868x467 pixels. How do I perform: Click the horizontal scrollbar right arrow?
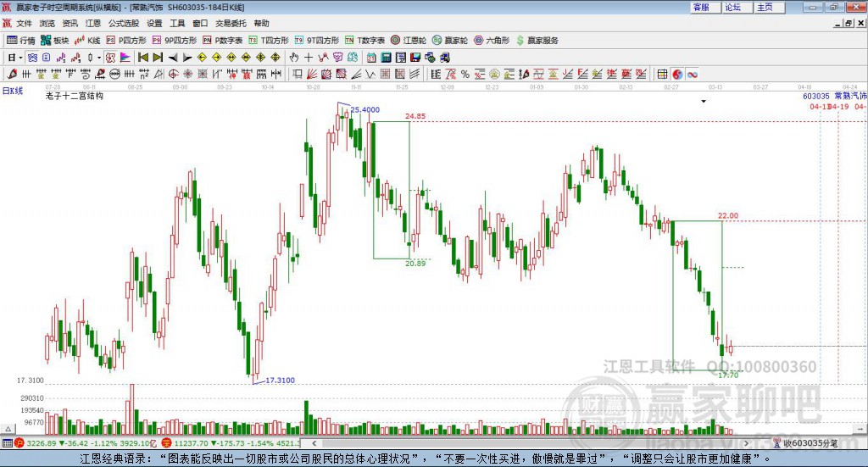coord(747,443)
